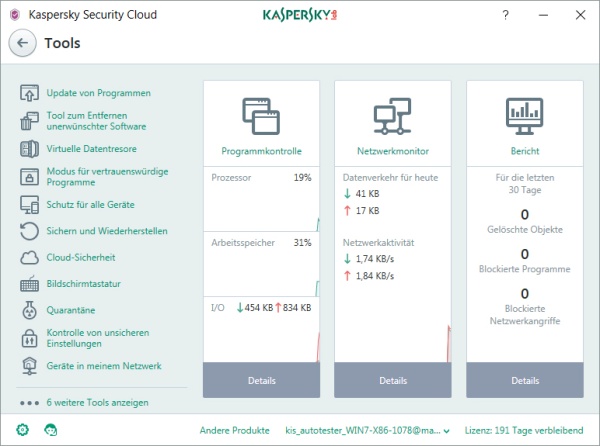
Task: Click the three dots more tools icon
Action: pos(29,403)
